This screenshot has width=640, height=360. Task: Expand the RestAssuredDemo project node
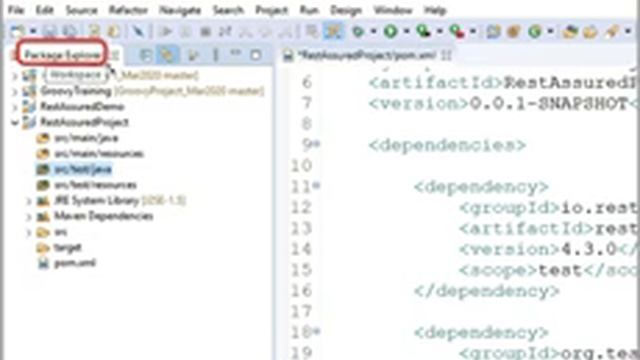pos(15,107)
